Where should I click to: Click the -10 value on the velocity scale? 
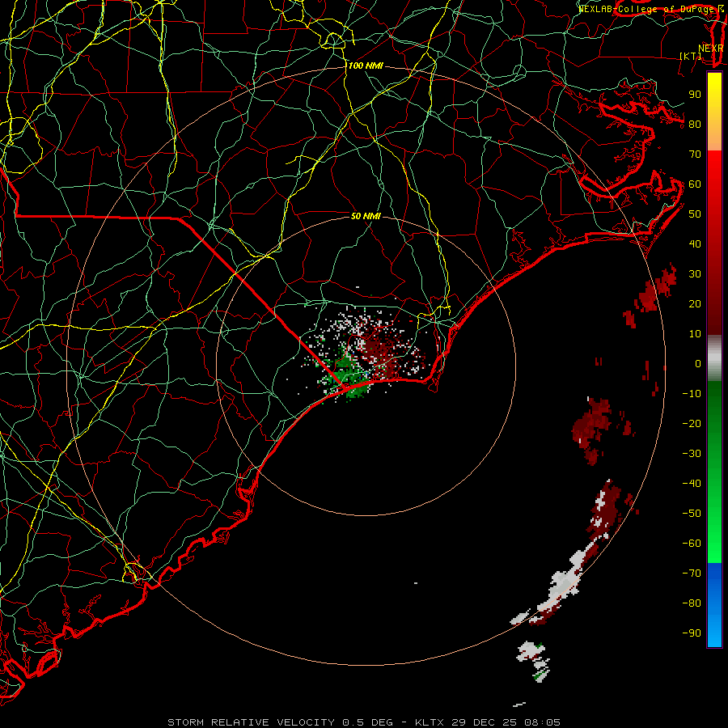pyautogui.click(x=692, y=394)
